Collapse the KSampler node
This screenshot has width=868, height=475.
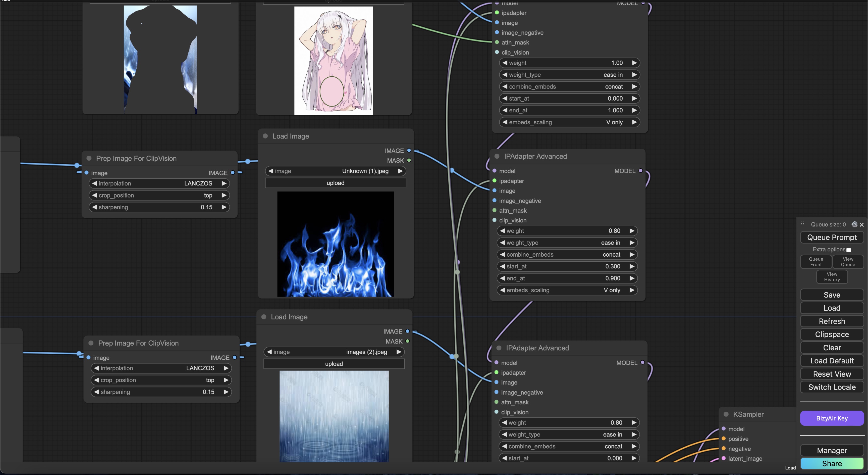point(726,414)
